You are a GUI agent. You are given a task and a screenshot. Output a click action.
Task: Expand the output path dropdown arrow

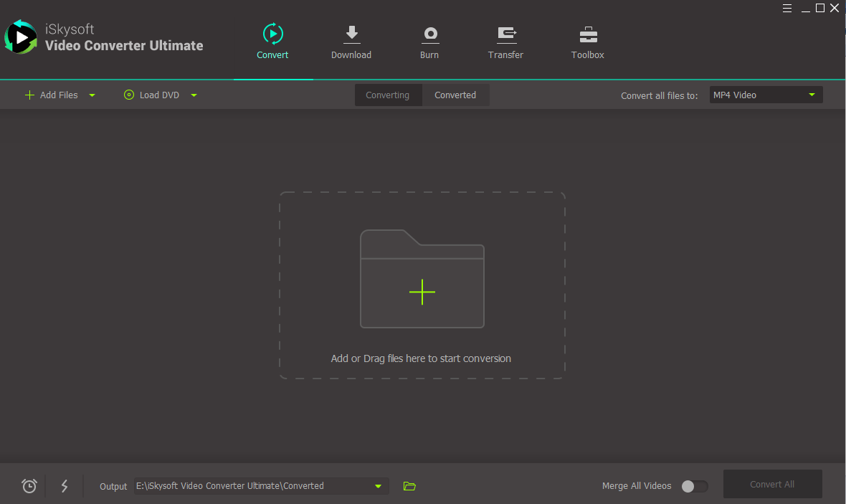[379, 486]
